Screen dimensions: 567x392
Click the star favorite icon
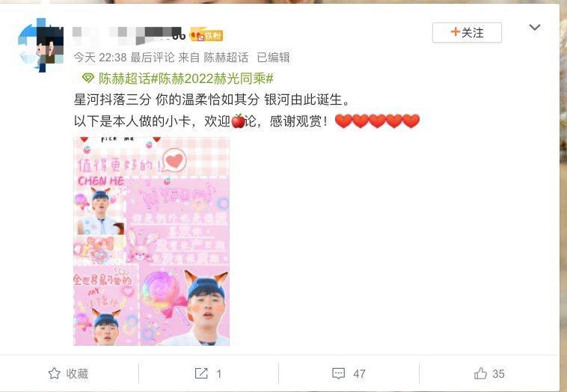coord(55,373)
